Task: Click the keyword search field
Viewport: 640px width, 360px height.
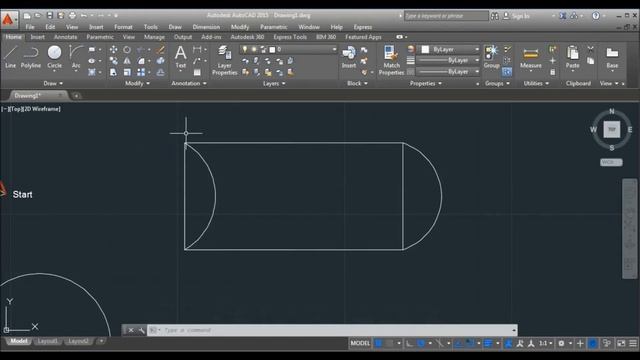Action: tap(446, 16)
